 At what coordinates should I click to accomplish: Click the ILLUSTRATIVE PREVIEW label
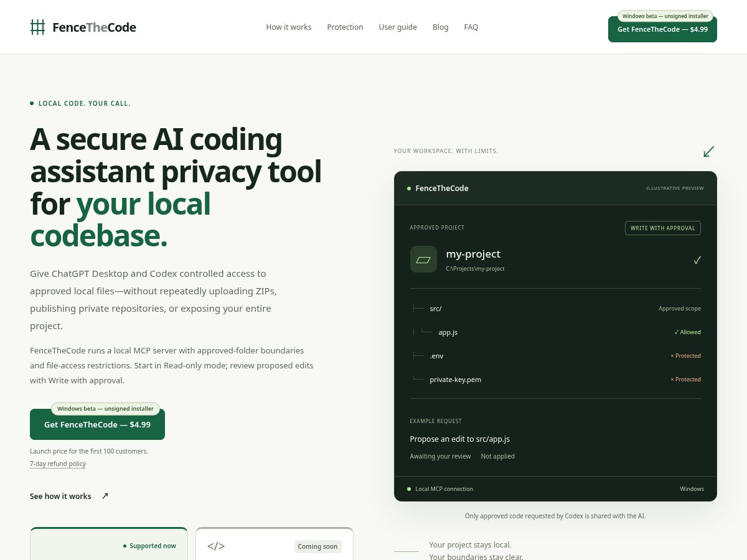(x=675, y=189)
